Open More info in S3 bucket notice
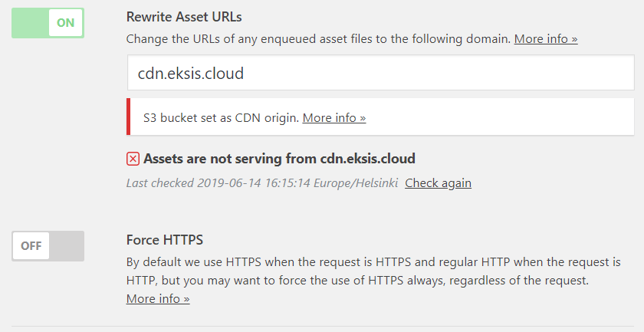 pyautogui.click(x=334, y=118)
